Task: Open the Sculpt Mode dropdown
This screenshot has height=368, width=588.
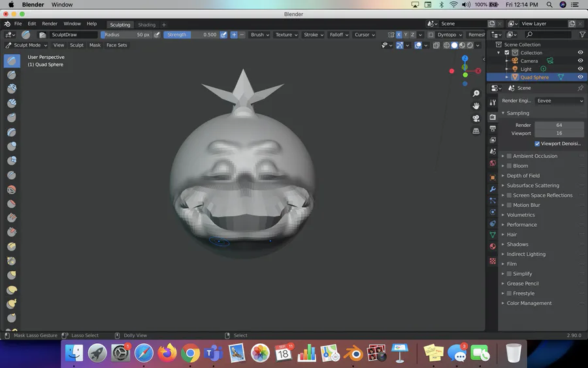Action: [26, 45]
